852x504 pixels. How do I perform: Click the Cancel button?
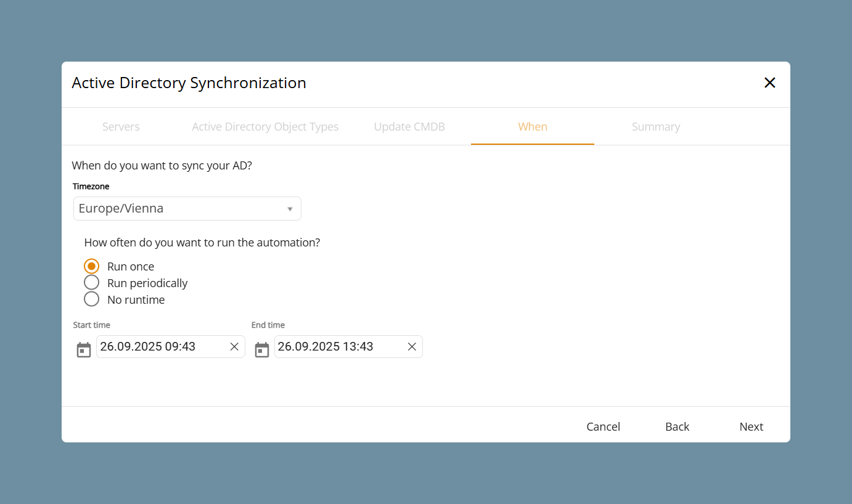pyautogui.click(x=603, y=426)
